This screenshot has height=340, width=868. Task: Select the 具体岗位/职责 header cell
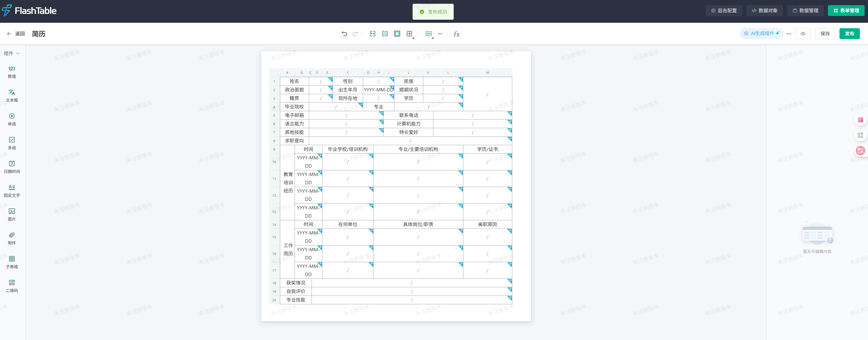(x=418, y=224)
